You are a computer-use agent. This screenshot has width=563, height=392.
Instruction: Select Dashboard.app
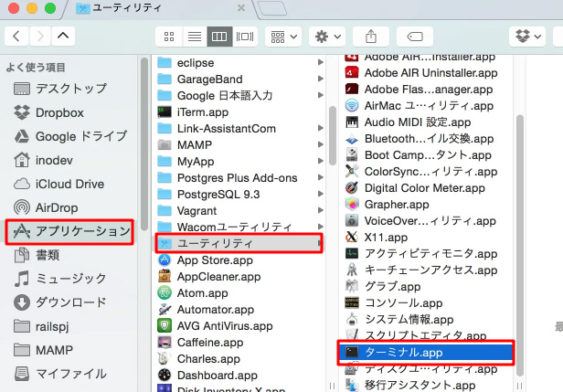pos(239,376)
